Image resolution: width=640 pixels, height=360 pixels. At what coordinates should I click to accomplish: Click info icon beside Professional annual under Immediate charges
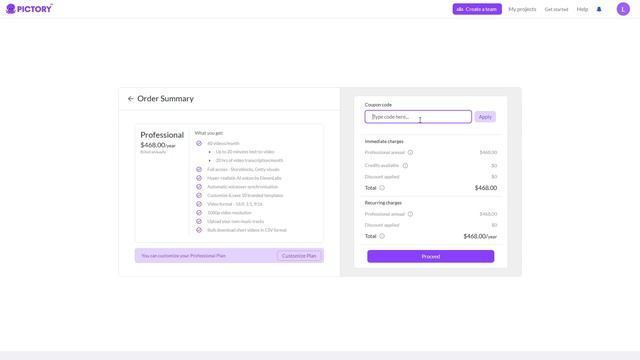pyautogui.click(x=410, y=153)
